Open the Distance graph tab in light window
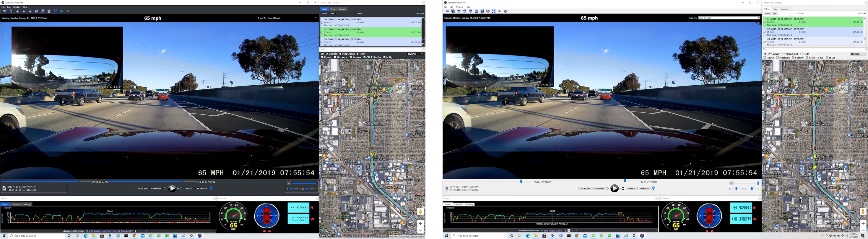868x239 pixels. click(458, 204)
